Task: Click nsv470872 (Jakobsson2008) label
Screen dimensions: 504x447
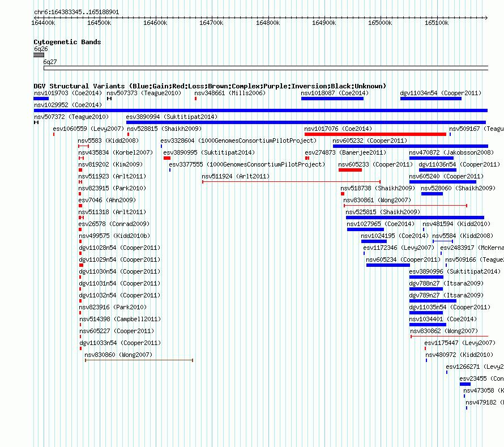Action: point(451,152)
